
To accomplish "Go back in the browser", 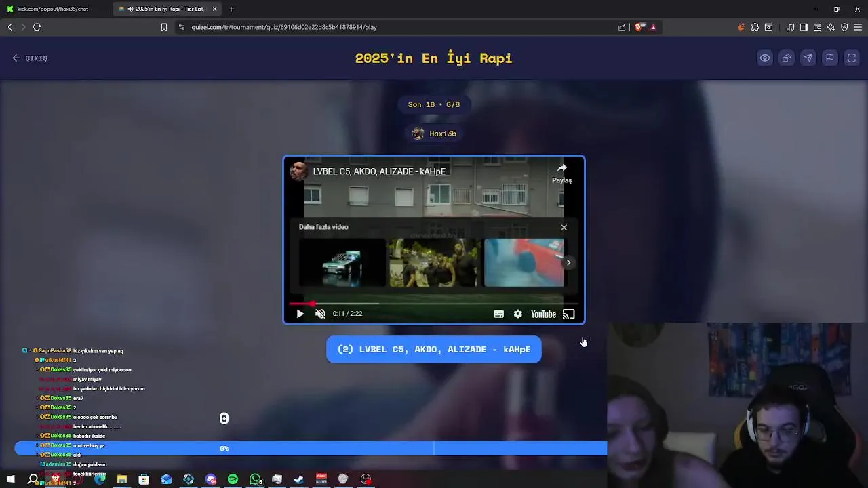I will pos(10,27).
